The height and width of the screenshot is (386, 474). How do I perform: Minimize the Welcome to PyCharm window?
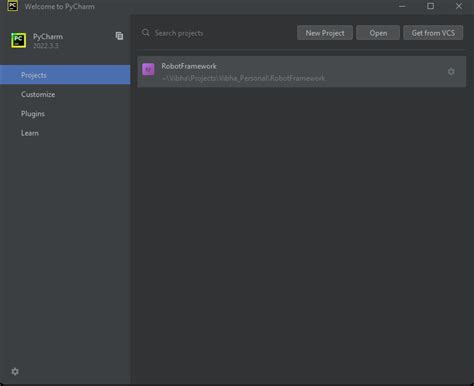pyautogui.click(x=402, y=6)
